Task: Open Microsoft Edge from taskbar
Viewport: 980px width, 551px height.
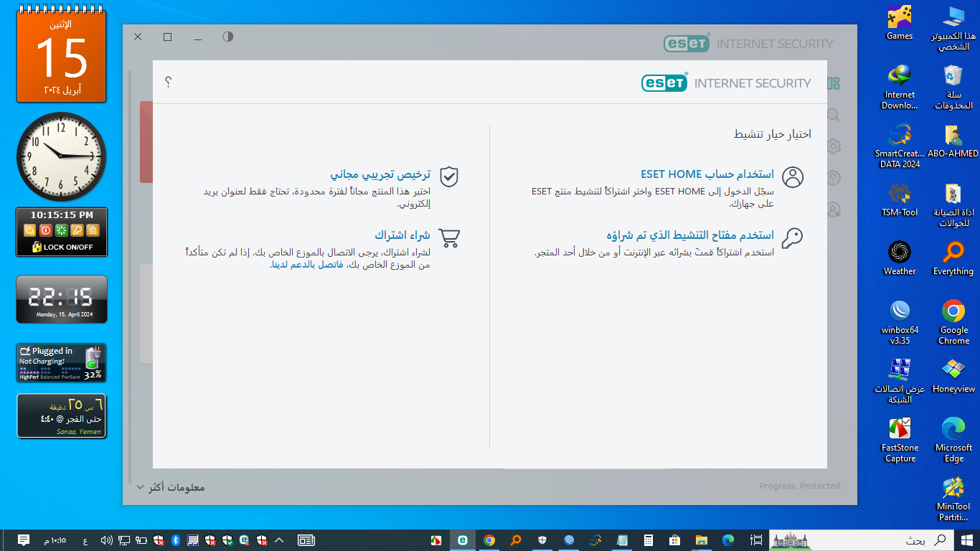Action: tap(728, 540)
